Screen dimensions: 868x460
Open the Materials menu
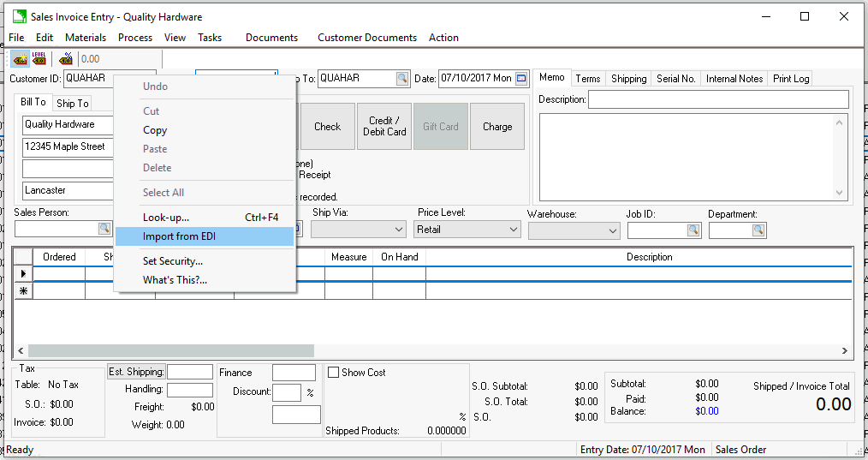(86, 38)
